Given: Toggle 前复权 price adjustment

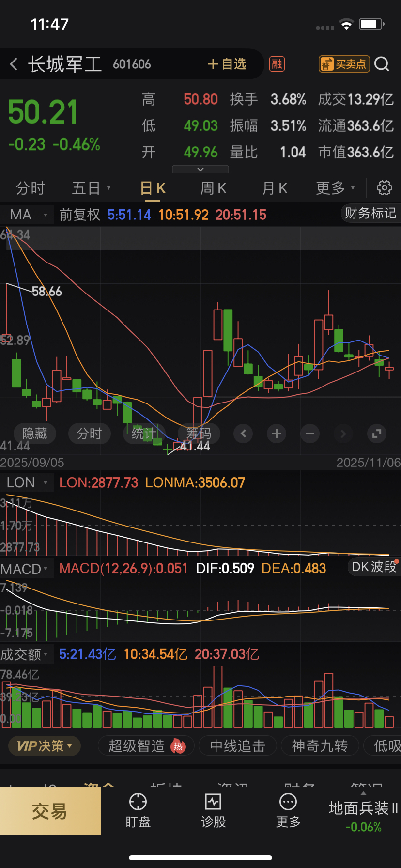Looking at the screenshot, I should (79, 215).
